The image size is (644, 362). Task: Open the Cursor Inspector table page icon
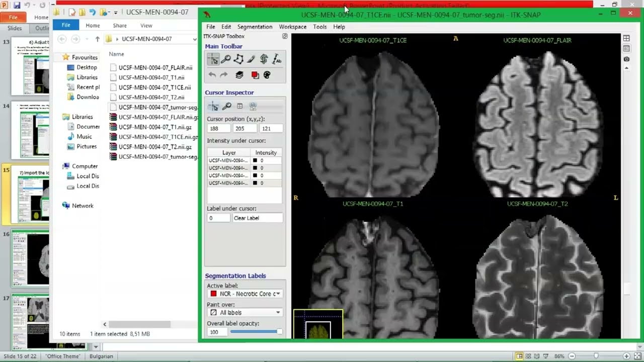coord(240,106)
